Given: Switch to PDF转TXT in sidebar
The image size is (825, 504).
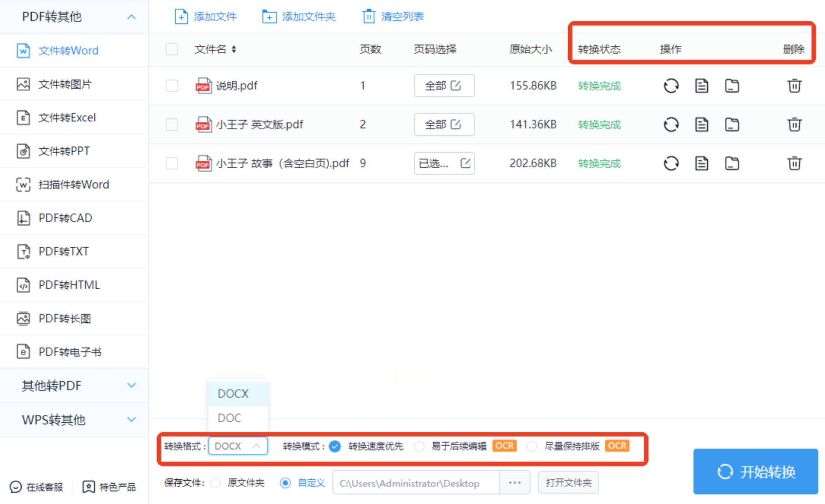Looking at the screenshot, I should coord(63,252).
